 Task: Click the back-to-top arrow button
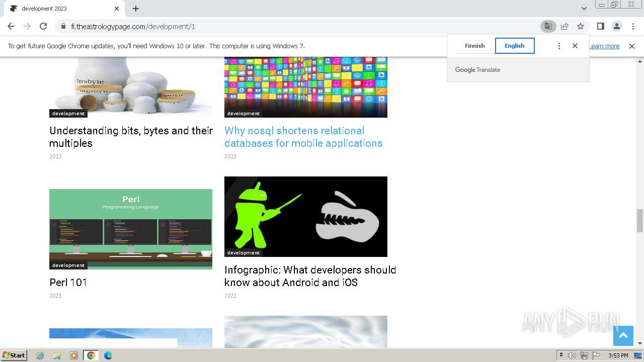(x=623, y=336)
